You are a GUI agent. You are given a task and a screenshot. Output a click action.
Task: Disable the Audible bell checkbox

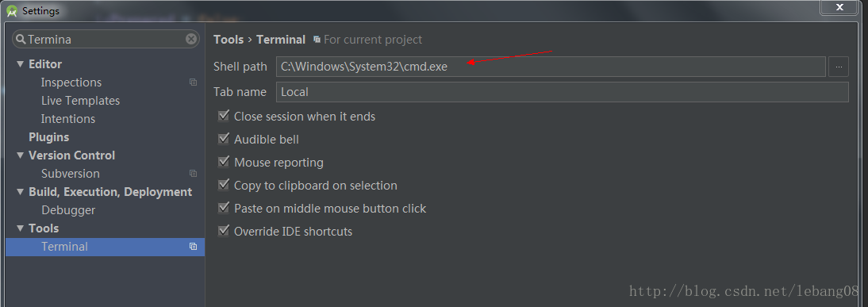tap(224, 139)
